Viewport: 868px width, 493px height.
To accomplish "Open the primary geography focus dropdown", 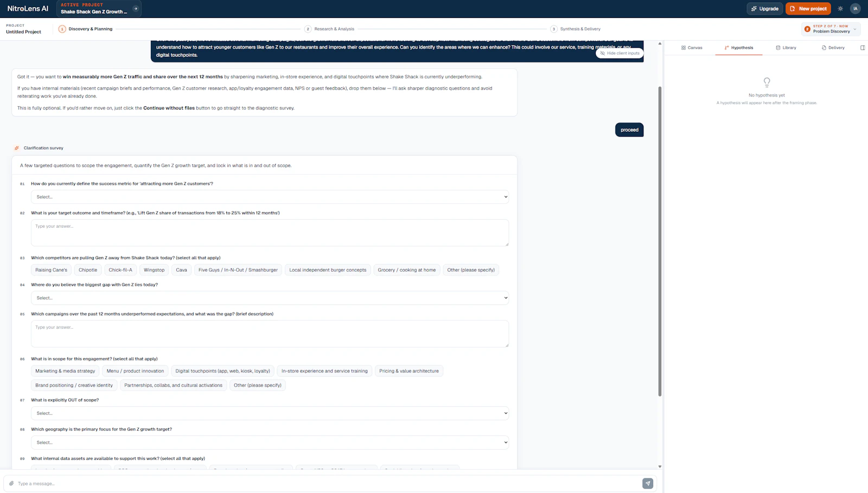I will [x=270, y=443].
